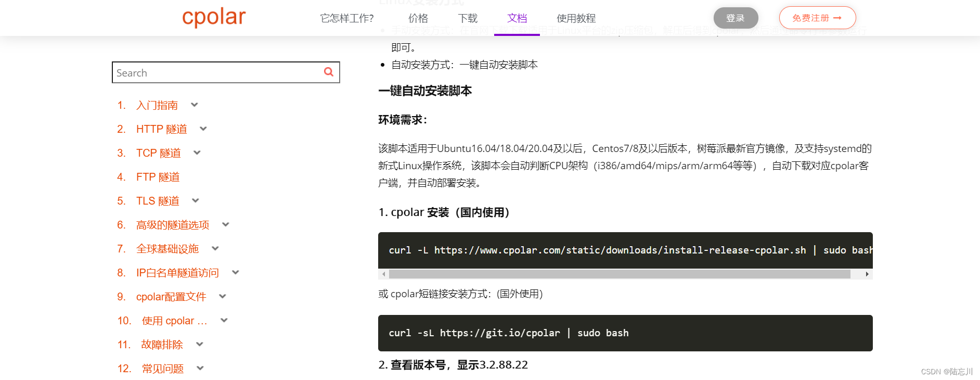Expand the TCP 隧道 chevron
This screenshot has height=380, width=980.
pyautogui.click(x=197, y=153)
